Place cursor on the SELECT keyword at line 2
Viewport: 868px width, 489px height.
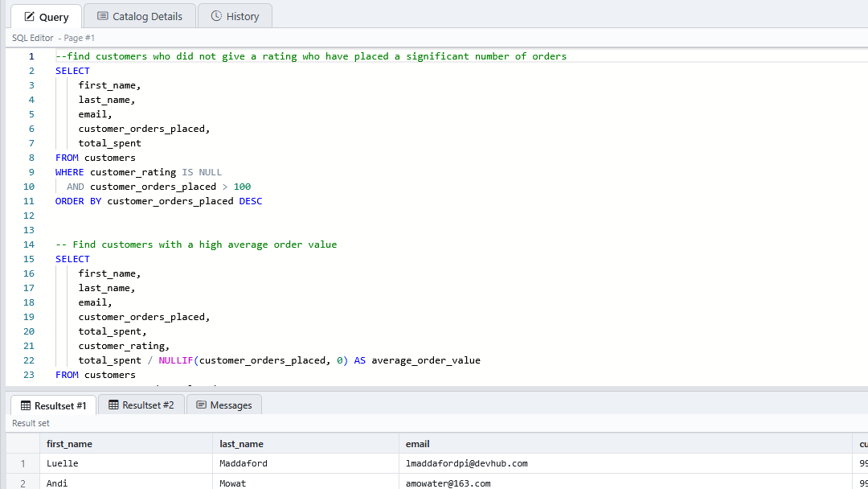(x=72, y=71)
